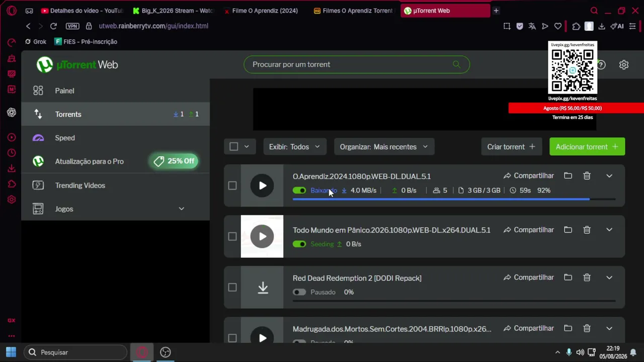Open Painel in the sidebar
Viewport: 644px width, 362px height.
pyautogui.click(x=116, y=90)
